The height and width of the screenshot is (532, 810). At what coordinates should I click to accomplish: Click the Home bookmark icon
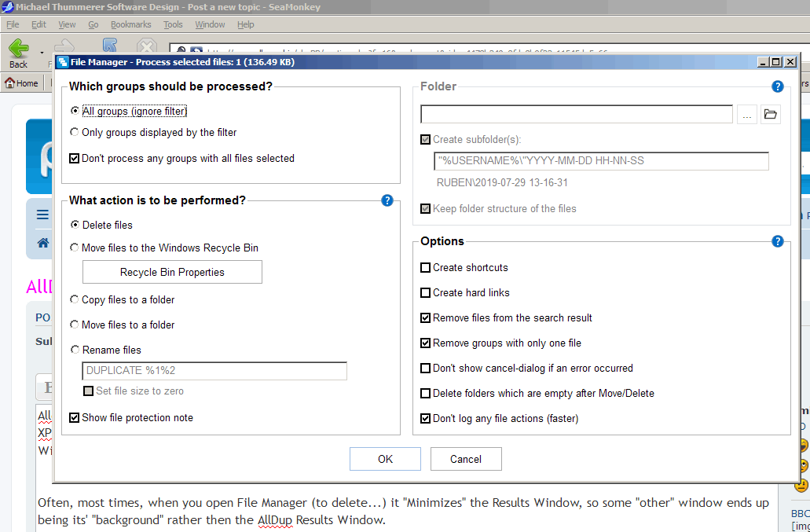(x=11, y=83)
